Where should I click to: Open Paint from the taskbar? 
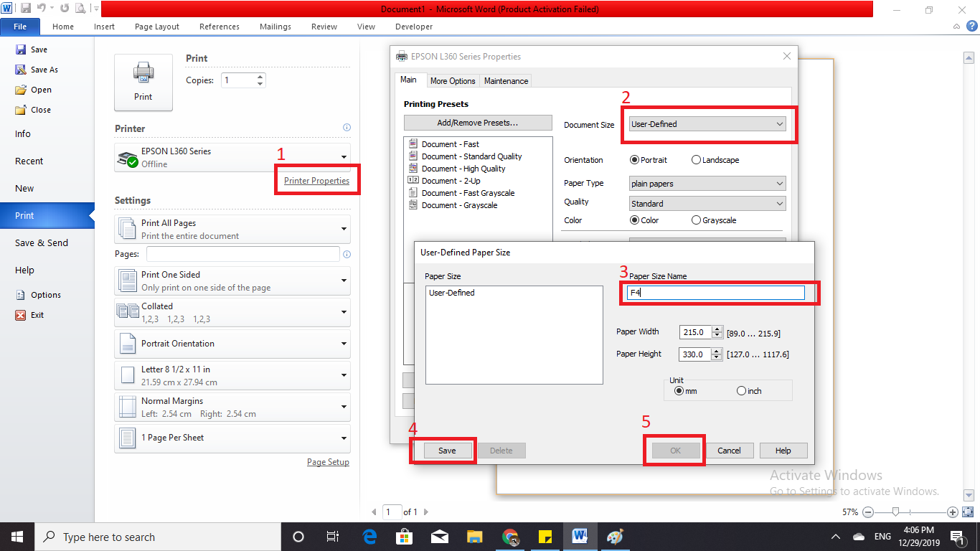pos(615,537)
